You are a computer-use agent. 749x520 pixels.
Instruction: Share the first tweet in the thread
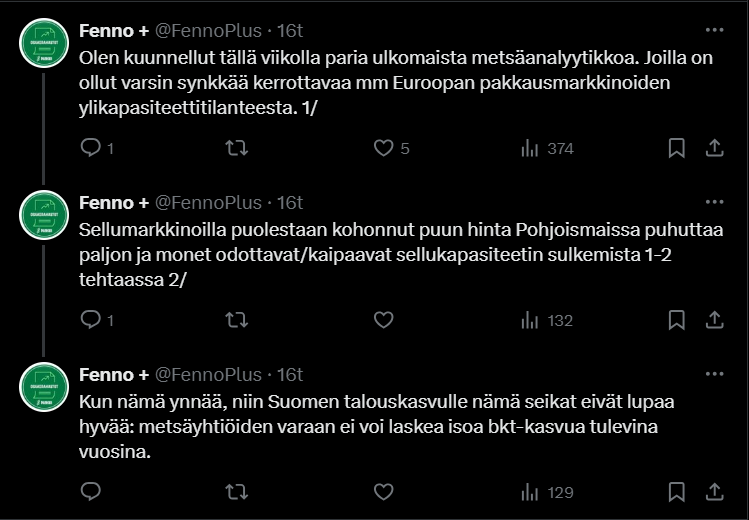pos(714,148)
